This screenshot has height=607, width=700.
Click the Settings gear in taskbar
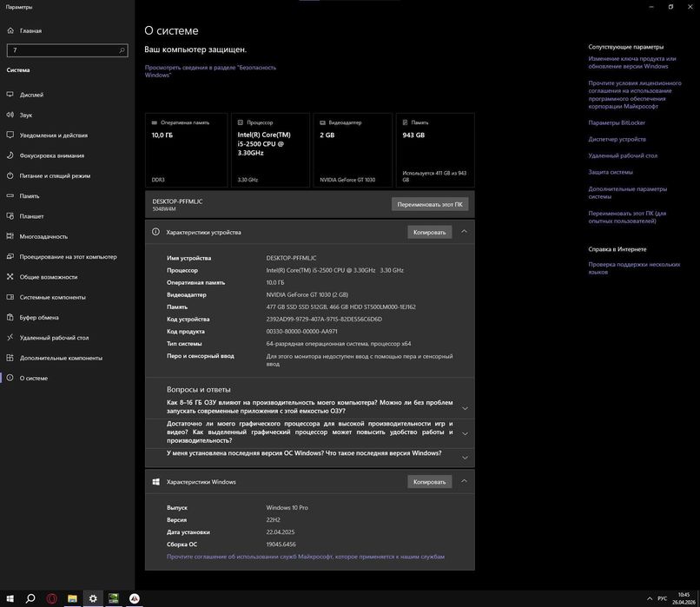click(x=93, y=598)
